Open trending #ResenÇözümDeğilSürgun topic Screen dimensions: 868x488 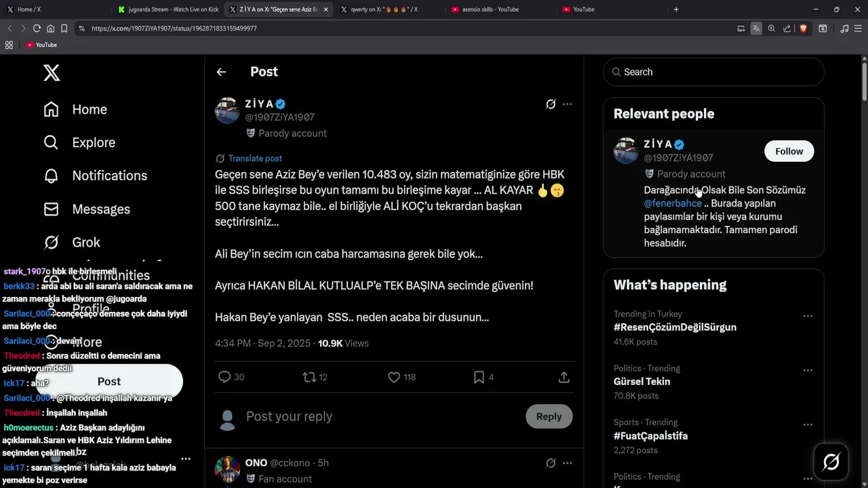coord(675,327)
